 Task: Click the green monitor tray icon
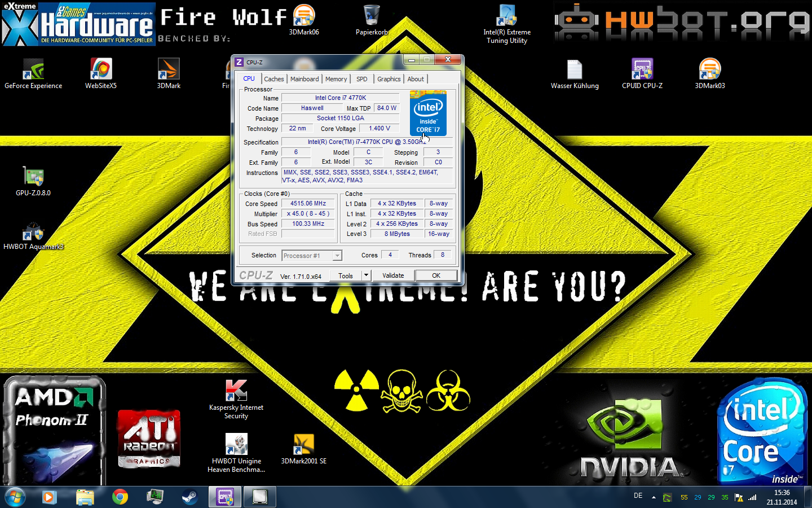tap(668, 497)
